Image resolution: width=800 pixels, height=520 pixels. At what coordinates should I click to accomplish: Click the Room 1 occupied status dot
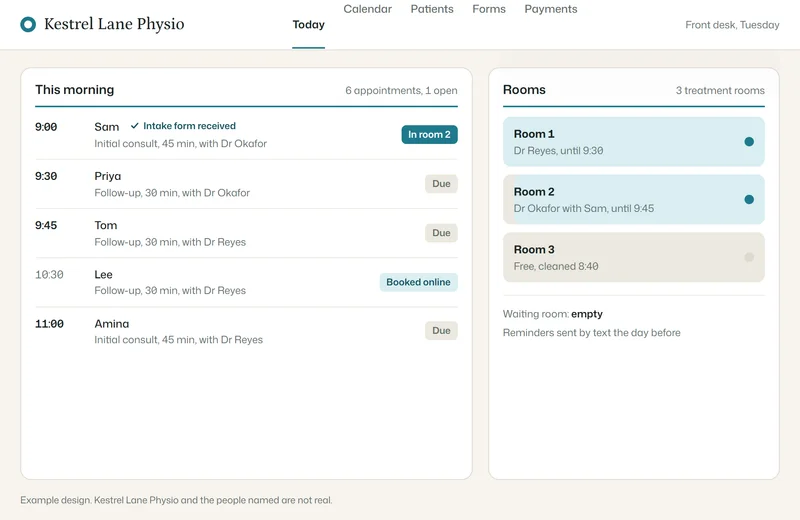pyautogui.click(x=748, y=141)
